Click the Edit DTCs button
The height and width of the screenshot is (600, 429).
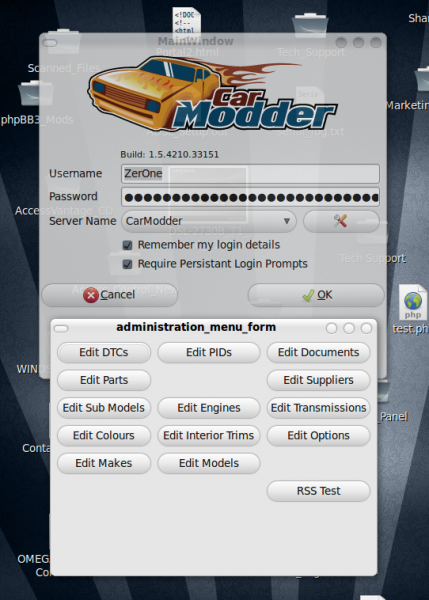pos(104,352)
